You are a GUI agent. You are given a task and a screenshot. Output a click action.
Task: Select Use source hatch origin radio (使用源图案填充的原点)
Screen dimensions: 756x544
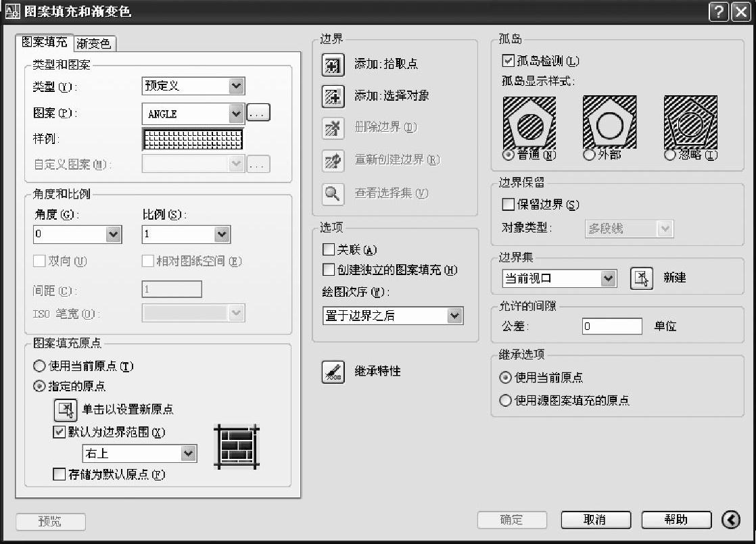(505, 401)
